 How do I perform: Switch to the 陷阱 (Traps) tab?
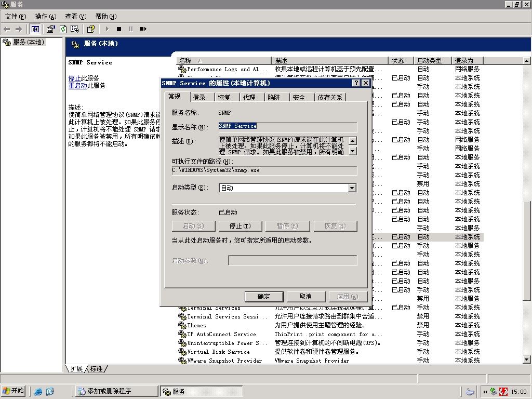point(274,97)
